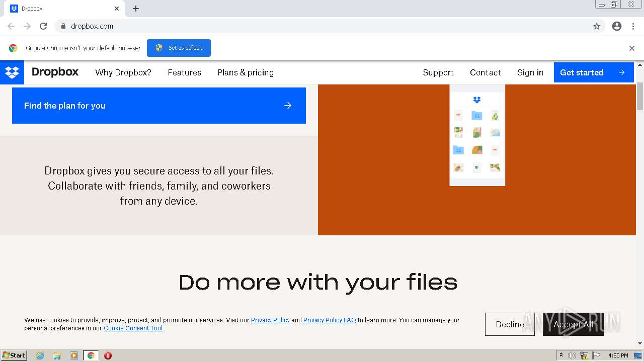The width and height of the screenshot is (644, 362).
Task: Click the page vertical scrollbar thumb
Action: coord(640,96)
